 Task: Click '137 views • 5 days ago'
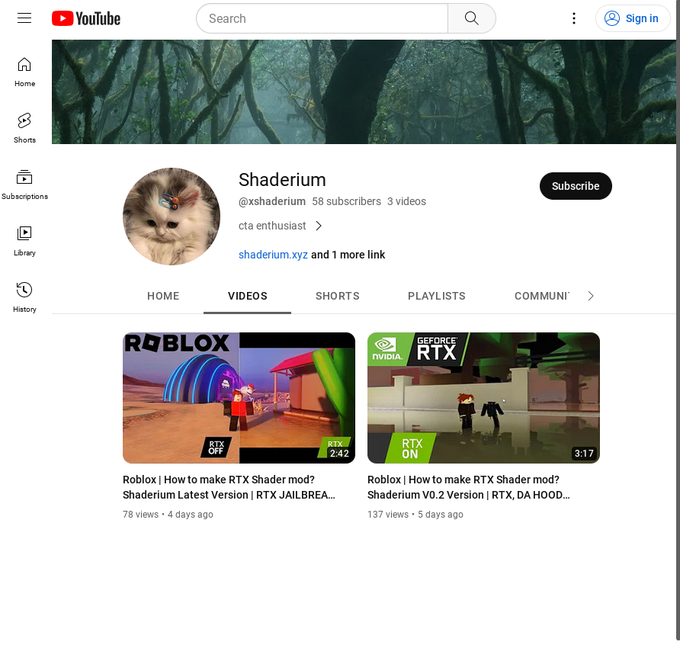415,514
